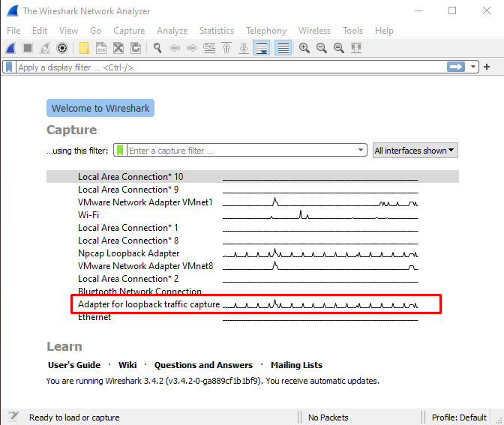Go to specified packet icon
The width and height of the screenshot is (504, 425).
click(x=209, y=48)
